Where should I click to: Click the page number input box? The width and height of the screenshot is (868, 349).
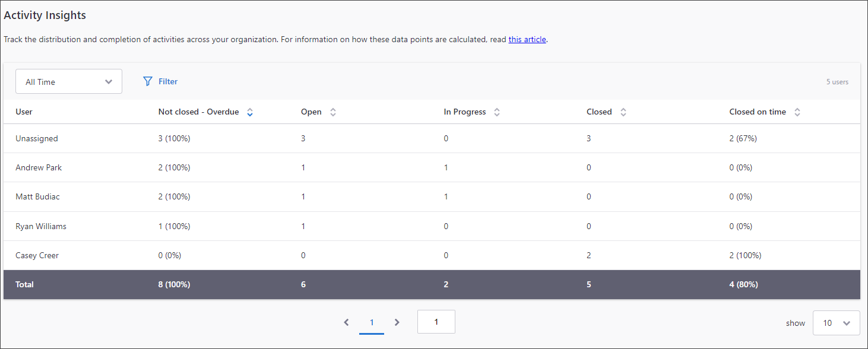(x=436, y=322)
